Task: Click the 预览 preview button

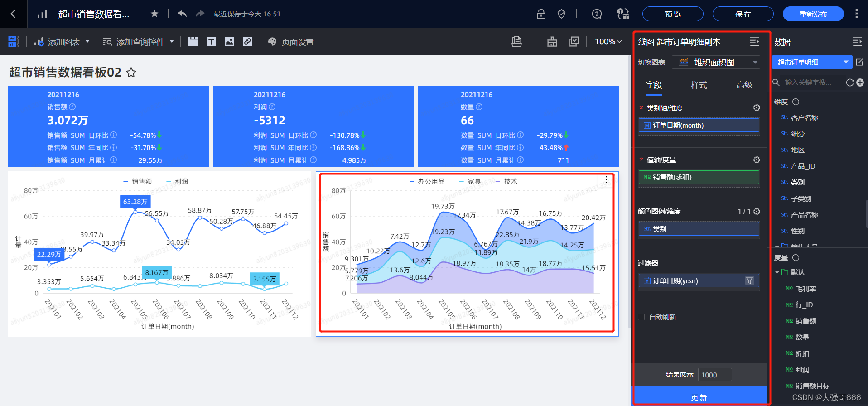Action: (673, 14)
